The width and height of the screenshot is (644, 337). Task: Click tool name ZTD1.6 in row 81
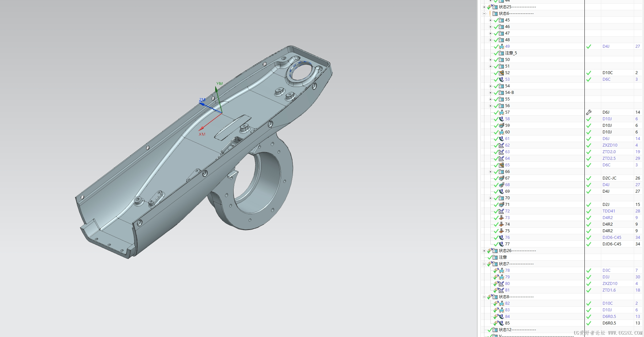[609, 290]
